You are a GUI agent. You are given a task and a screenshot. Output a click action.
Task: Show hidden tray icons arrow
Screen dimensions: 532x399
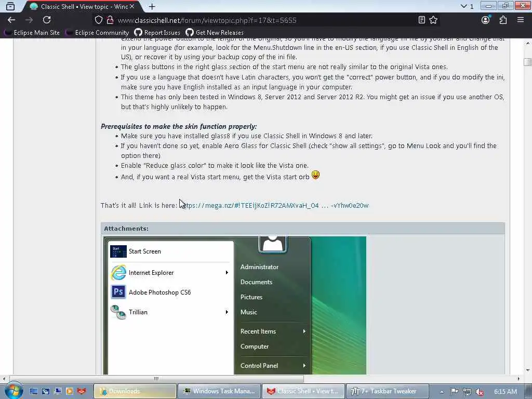442,392
